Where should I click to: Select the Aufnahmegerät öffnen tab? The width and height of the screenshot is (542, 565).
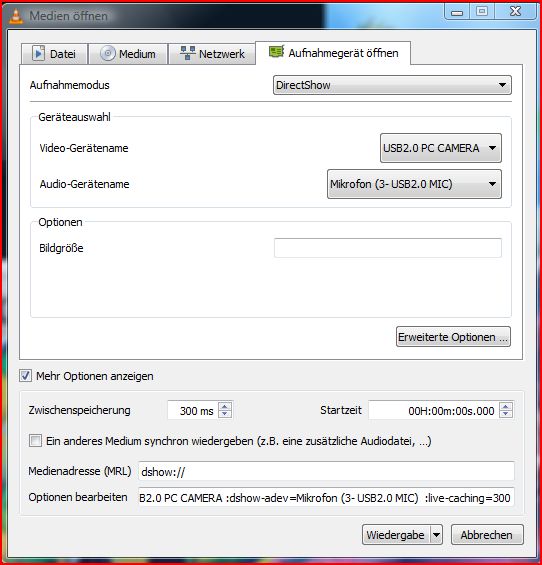pyautogui.click(x=333, y=53)
